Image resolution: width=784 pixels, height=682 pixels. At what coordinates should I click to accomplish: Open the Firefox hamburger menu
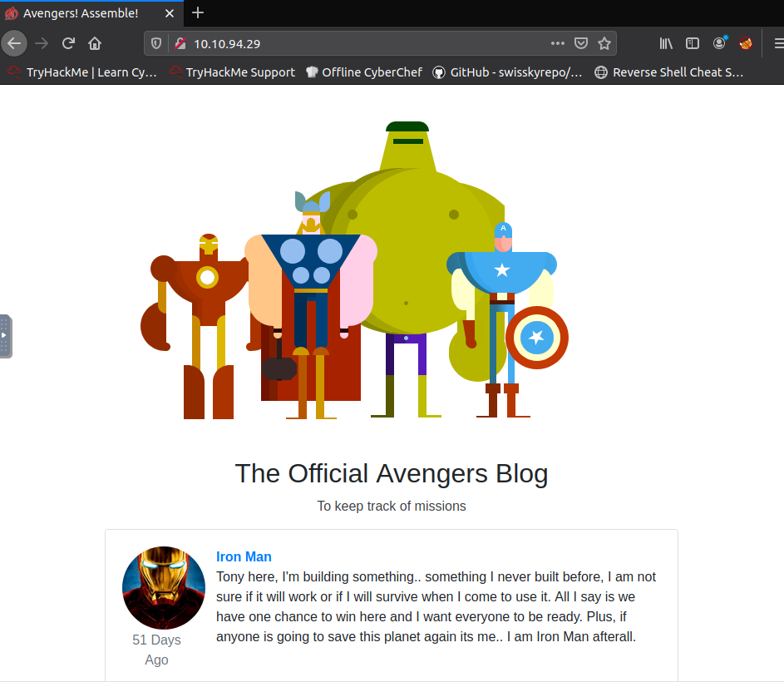778,43
